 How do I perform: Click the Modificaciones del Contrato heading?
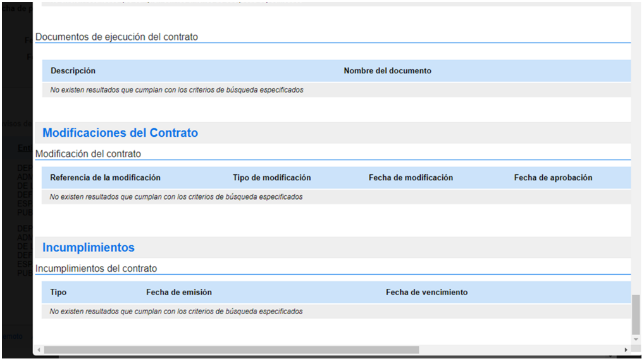(120, 133)
